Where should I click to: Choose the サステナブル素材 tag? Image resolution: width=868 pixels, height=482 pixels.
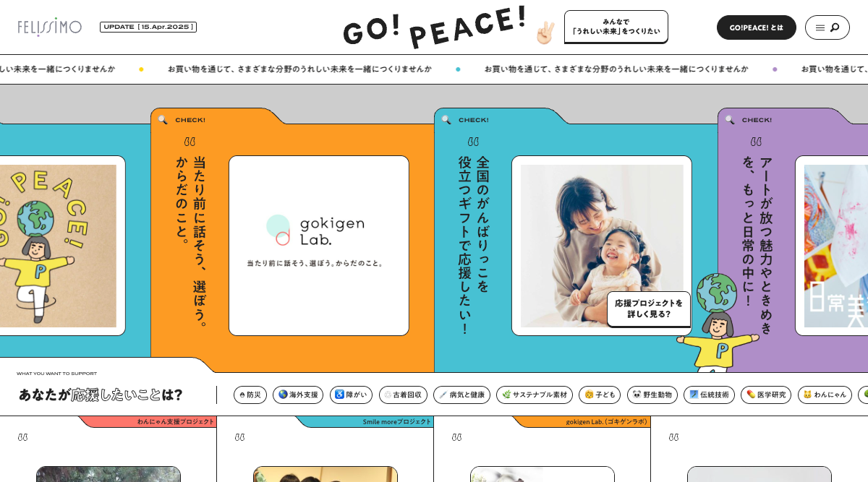pos(535,395)
